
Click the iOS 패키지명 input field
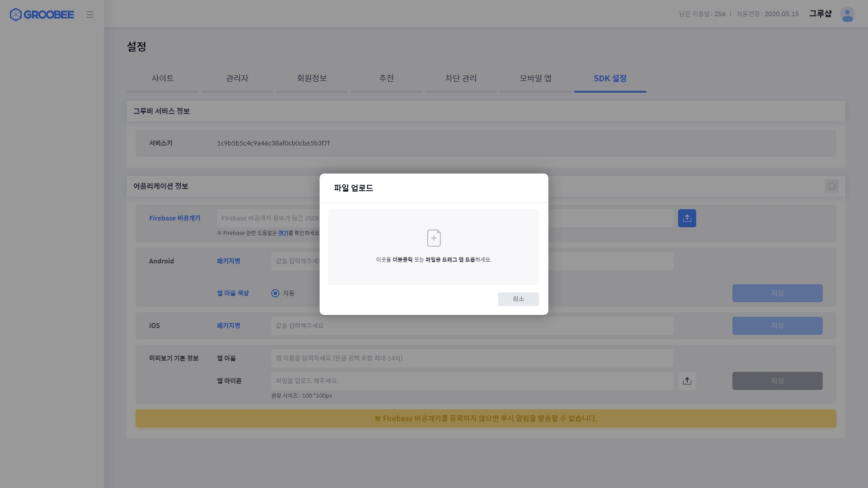(472, 326)
